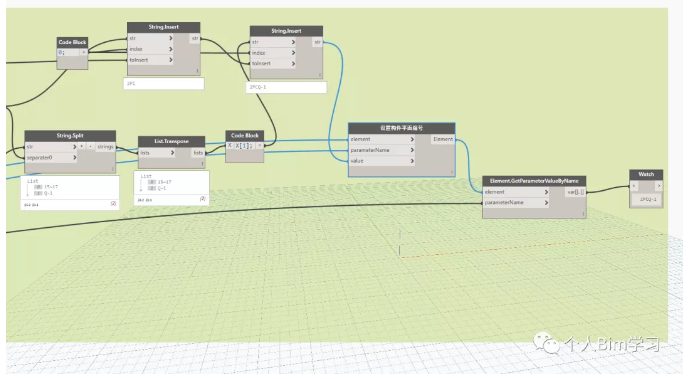
Task: Click the index input port of first String.Insert
Action: click(x=150, y=49)
